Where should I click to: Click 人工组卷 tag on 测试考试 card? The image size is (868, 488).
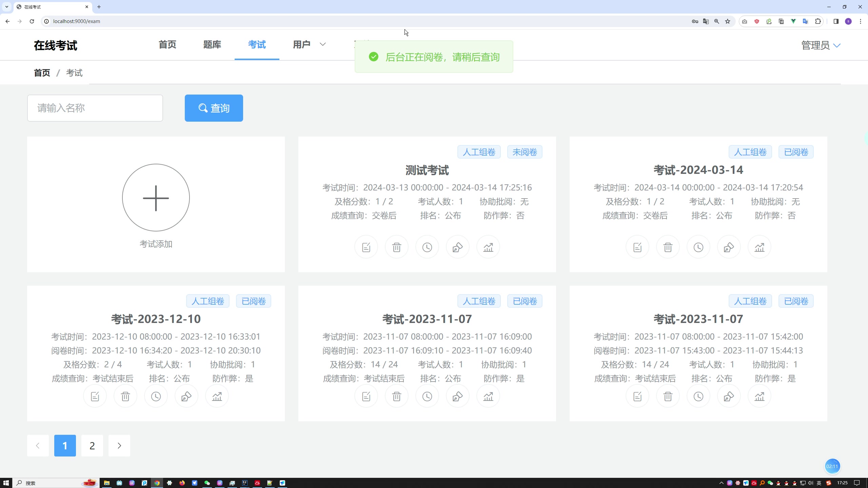point(479,152)
